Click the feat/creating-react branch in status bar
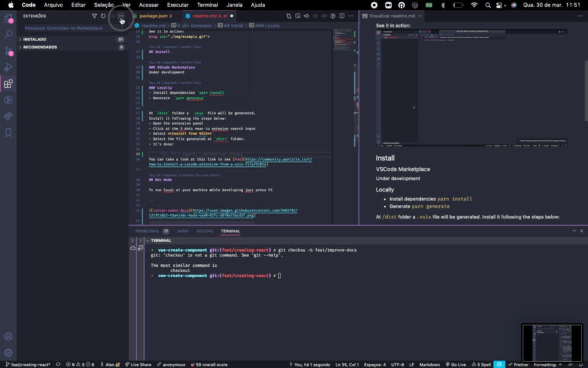 pyautogui.click(x=28, y=364)
